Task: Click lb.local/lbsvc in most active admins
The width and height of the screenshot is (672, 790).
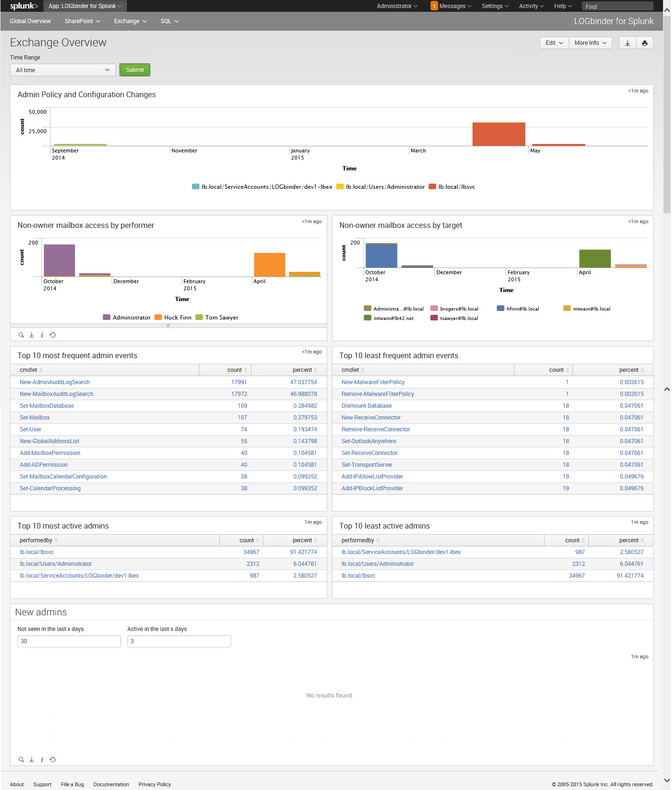Action: (37, 552)
